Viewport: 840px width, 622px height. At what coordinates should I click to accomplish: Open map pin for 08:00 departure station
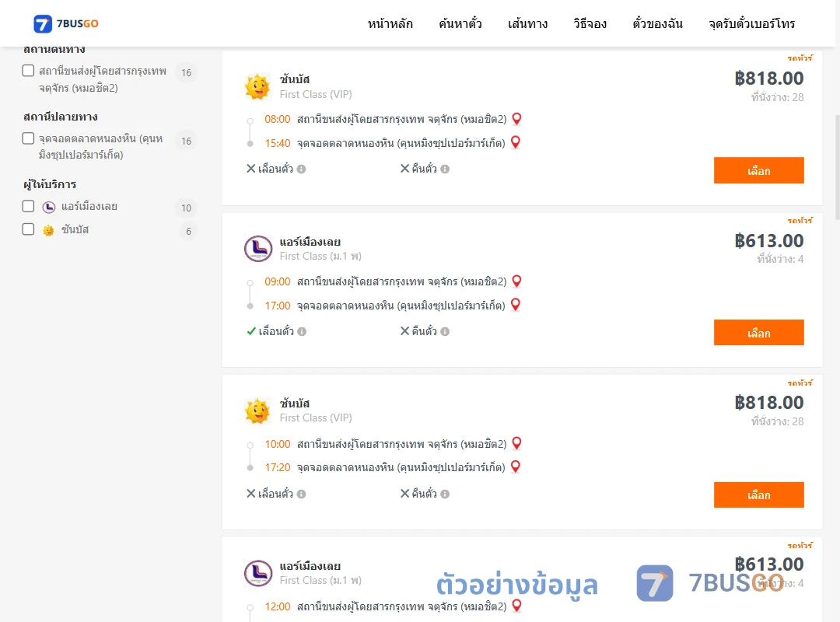(517, 119)
